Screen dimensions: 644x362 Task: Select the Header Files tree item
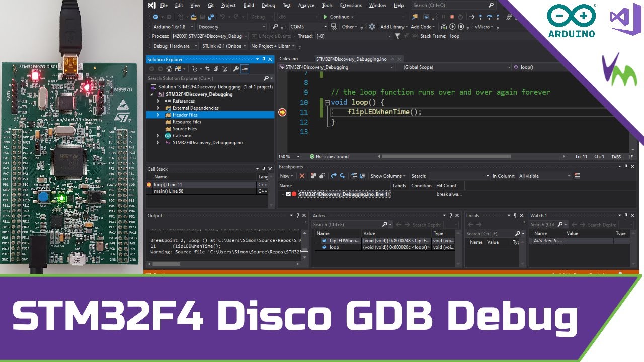(x=210, y=115)
